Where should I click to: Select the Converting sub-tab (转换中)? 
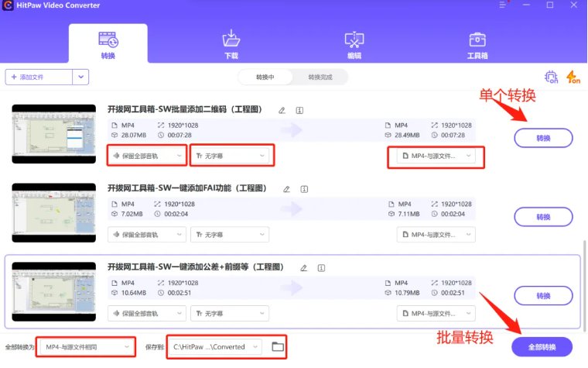[265, 77]
